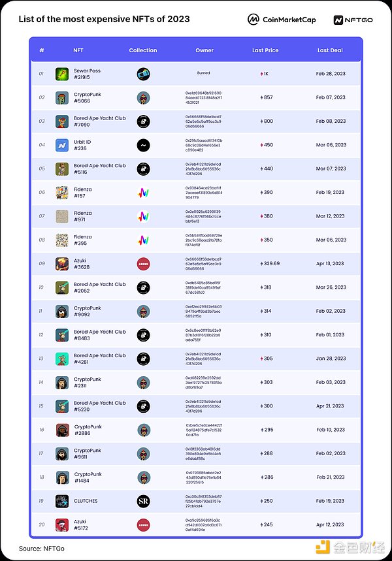The width and height of the screenshot is (392, 561).
Task: Sort by the Last Price column header
Action: pyautogui.click(x=265, y=50)
